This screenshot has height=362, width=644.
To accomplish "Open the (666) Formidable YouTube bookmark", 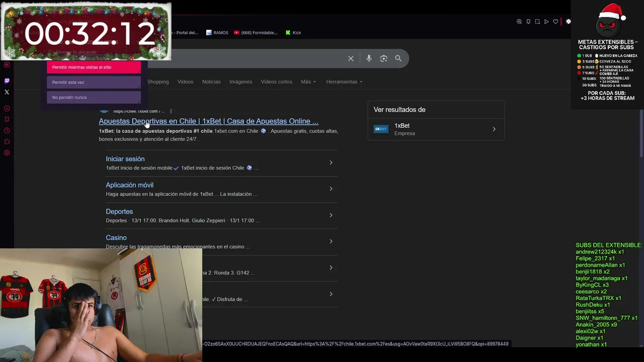I will pyautogui.click(x=256, y=33).
